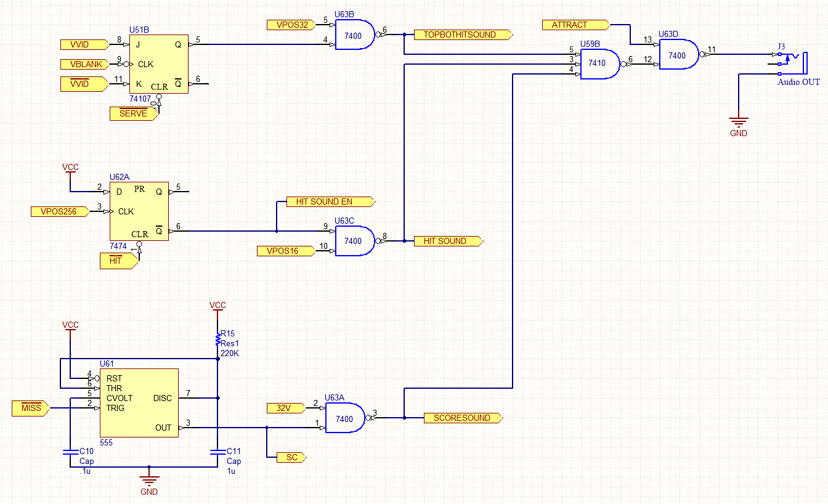828x504 pixels.
Task: Select the ATTRACT input port
Action: (x=576, y=25)
